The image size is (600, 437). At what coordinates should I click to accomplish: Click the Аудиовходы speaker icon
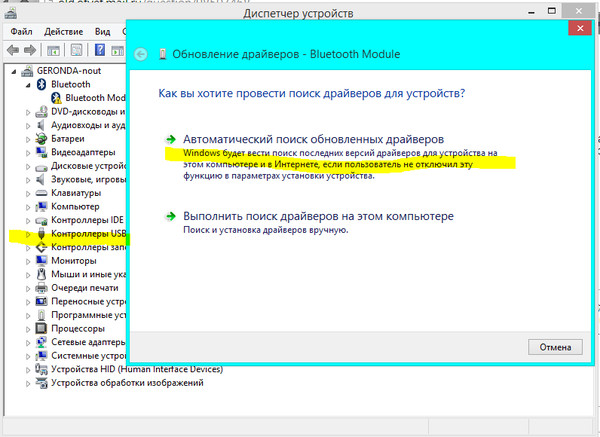click(41, 125)
